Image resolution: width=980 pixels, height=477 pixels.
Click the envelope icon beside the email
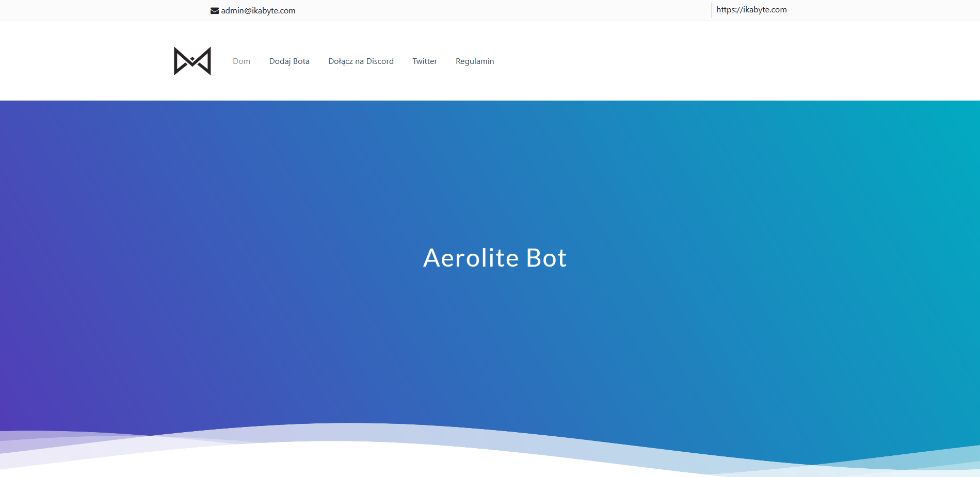tap(215, 11)
